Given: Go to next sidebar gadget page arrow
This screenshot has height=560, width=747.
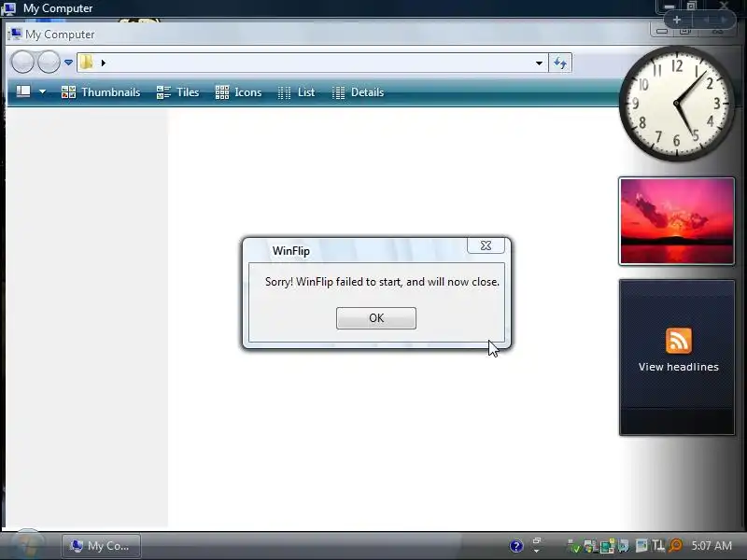Looking at the screenshot, I should point(724,20).
